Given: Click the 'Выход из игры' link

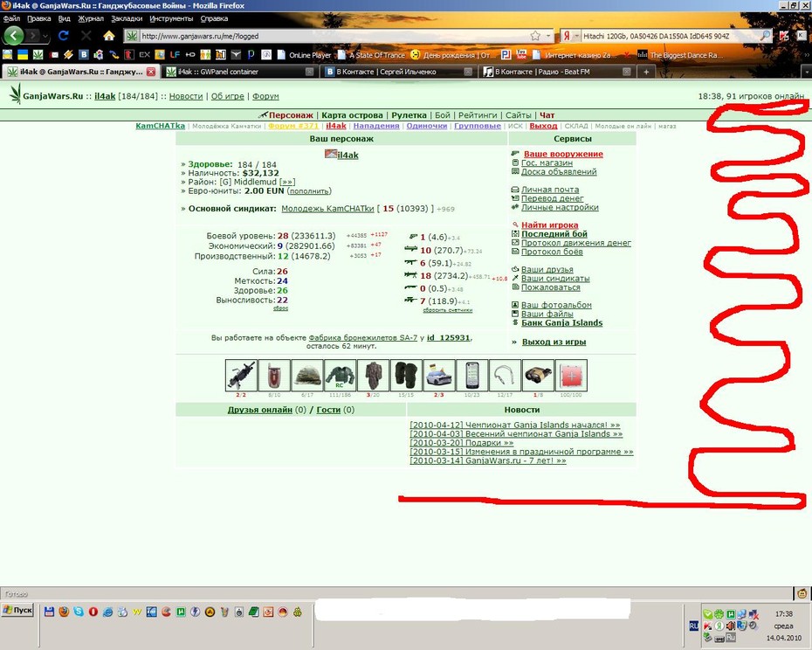Looking at the screenshot, I should click(x=554, y=342).
